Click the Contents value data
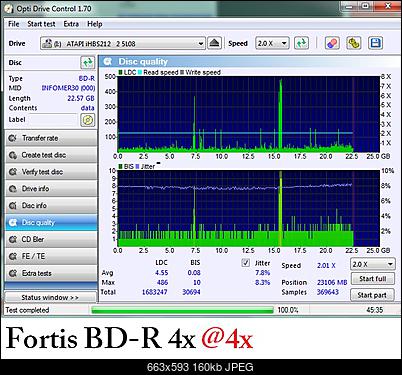The width and height of the screenshot is (402, 375). [x=88, y=108]
